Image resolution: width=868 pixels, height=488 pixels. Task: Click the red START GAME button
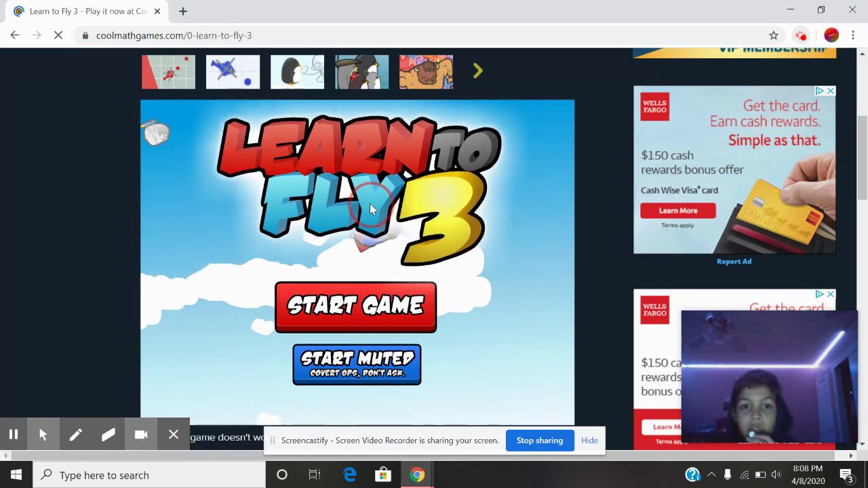tap(355, 307)
